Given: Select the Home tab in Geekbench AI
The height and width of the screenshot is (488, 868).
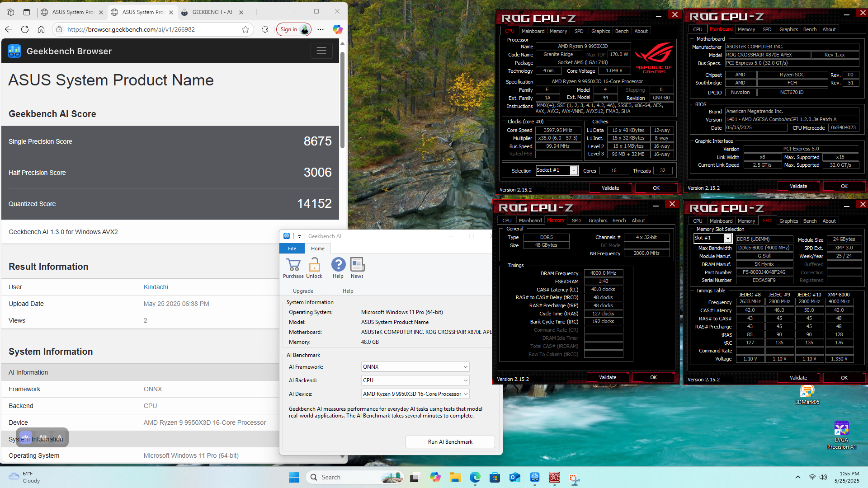Looking at the screenshot, I should pos(318,249).
